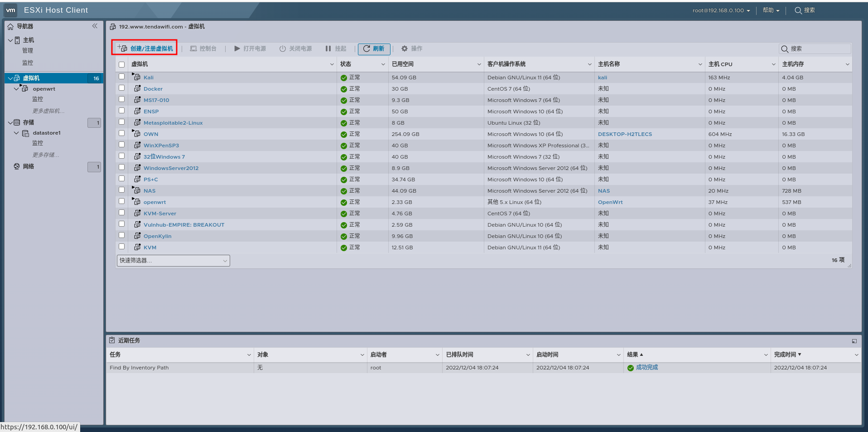Click the Create/Register VM icon
The image size is (868, 432).
(122, 48)
